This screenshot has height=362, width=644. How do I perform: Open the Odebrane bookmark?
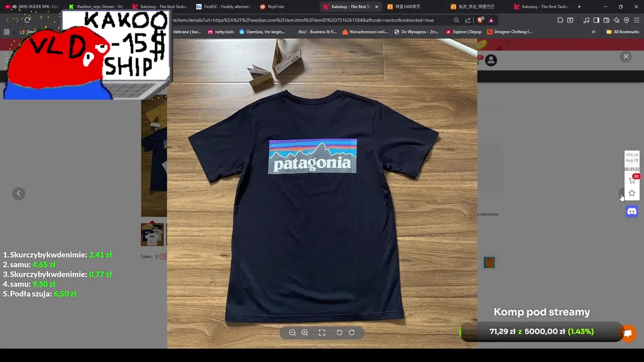(x=186, y=32)
